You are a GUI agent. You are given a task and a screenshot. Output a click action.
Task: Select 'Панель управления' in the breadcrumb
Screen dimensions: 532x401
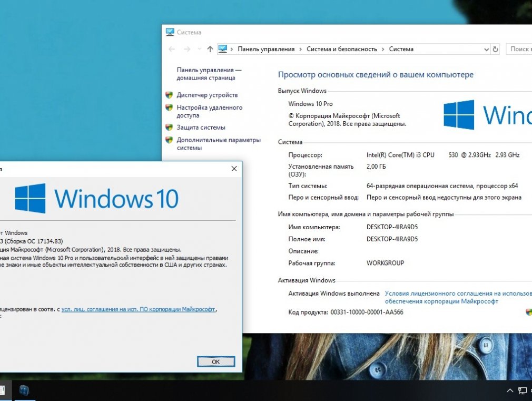(266, 49)
